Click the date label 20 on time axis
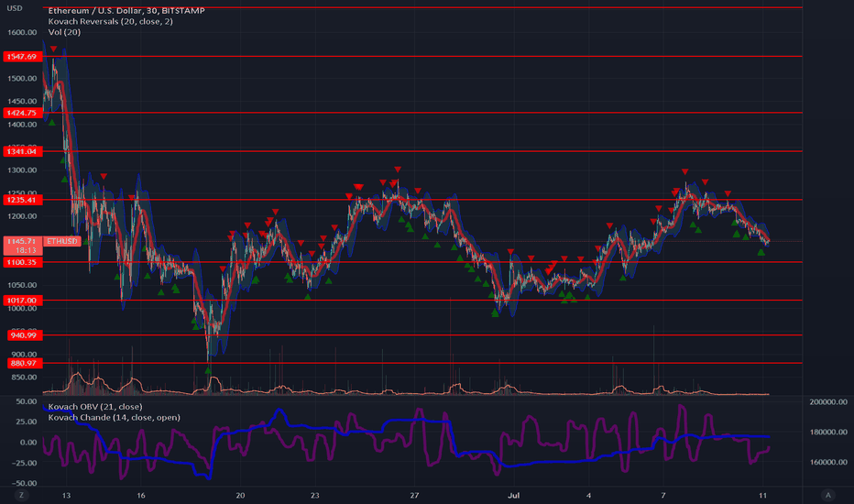This screenshot has height=504, width=854. (240, 495)
